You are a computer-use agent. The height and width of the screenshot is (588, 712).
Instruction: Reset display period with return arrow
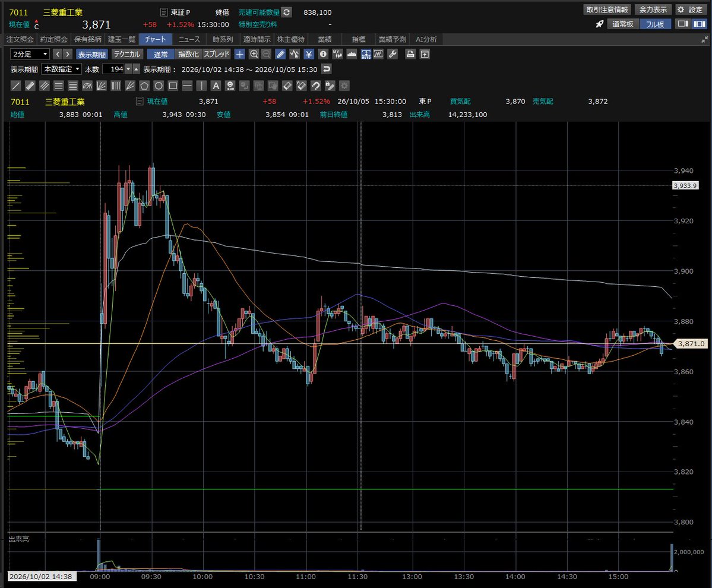pos(326,69)
